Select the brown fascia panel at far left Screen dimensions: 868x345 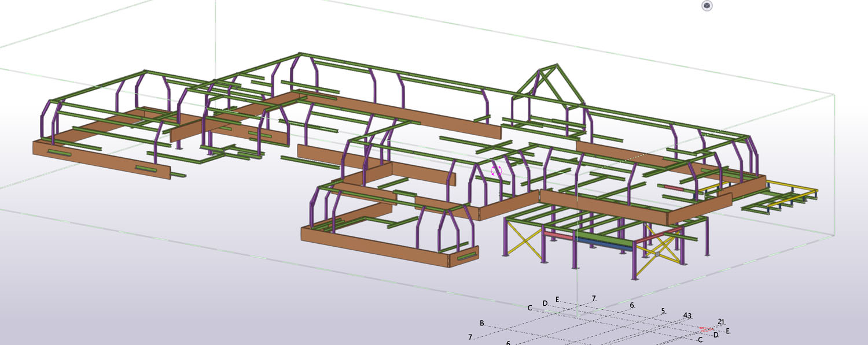101,158
